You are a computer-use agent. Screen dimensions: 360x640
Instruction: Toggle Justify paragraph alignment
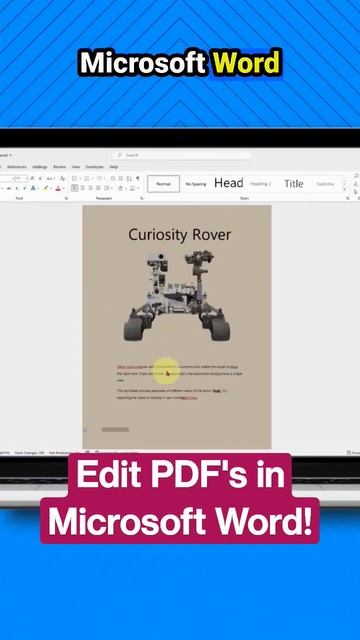[98, 188]
